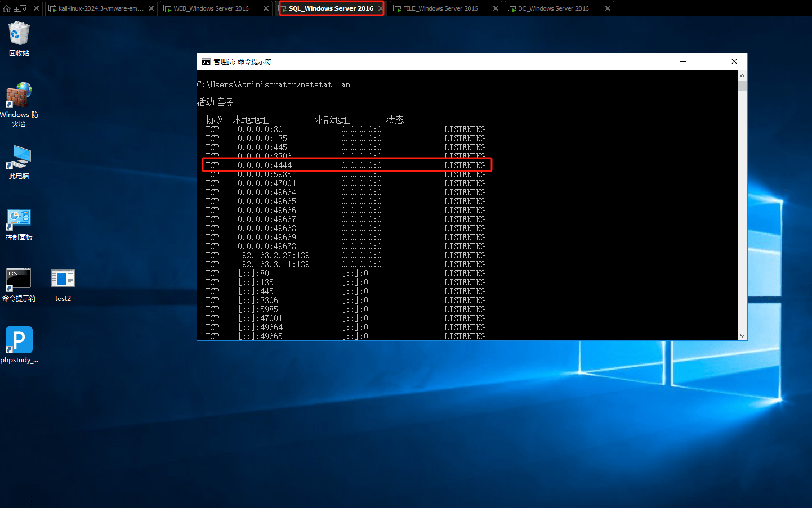This screenshot has height=508, width=812.
Task: Launch the phpstudy desktop shortcut
Action: (x=19, y=345)
